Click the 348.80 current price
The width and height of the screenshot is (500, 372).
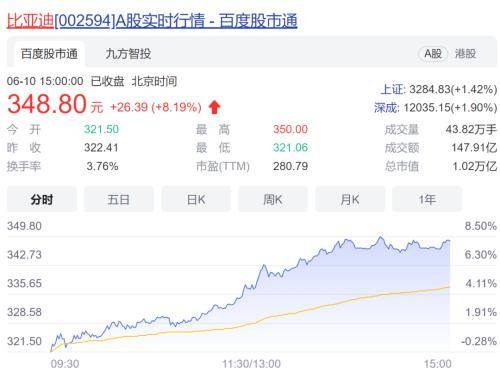[x=47, y=104]
